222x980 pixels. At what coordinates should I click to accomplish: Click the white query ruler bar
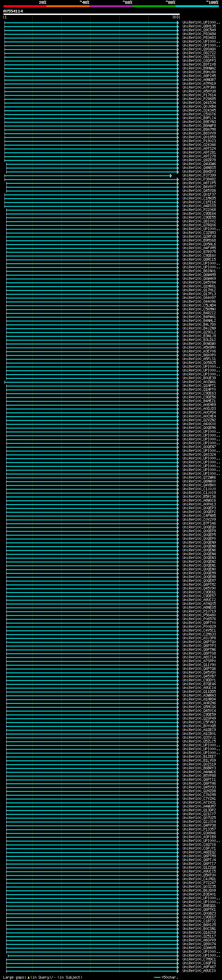click(92, 15)
